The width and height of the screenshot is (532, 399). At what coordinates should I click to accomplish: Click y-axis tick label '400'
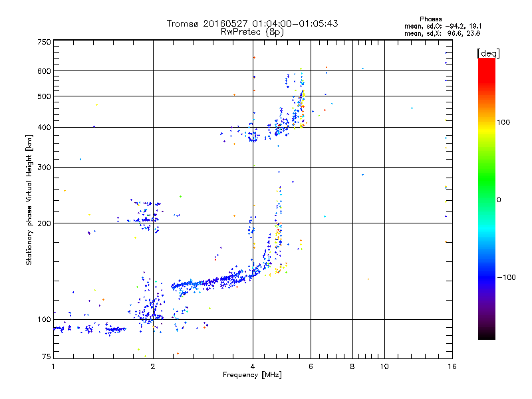(44, 128)
